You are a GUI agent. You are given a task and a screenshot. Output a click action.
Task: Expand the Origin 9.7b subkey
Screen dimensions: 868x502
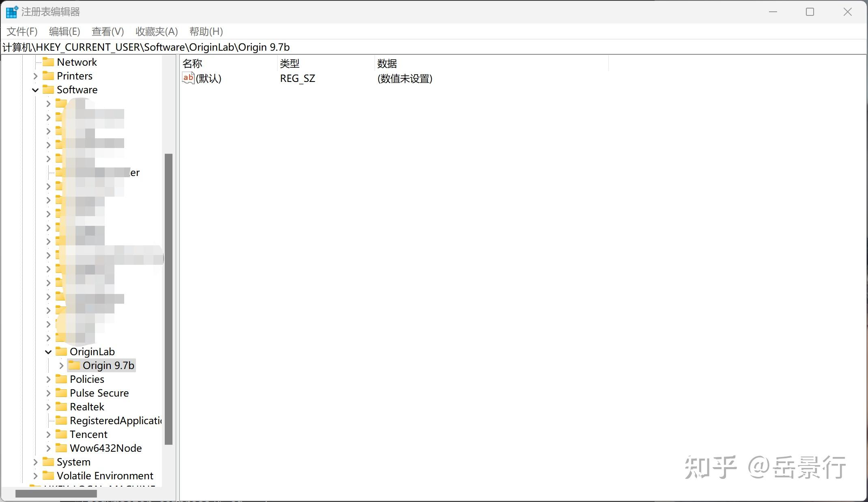[61, 365]
